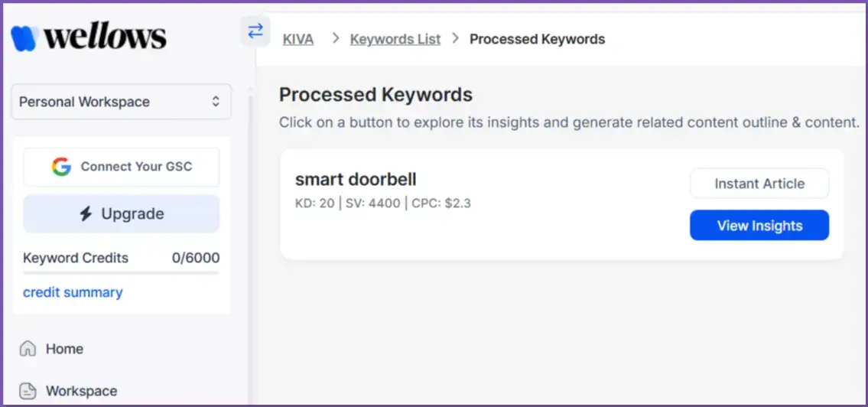Open the Home menu item
Image resolution: width=868 pixels, height=407 pixels.
tap(64, 349)
